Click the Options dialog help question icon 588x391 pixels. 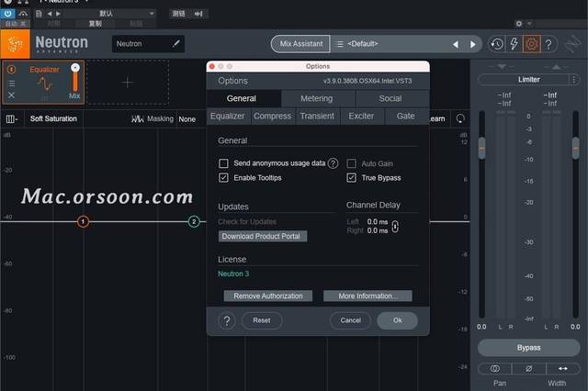coord(227,320)
